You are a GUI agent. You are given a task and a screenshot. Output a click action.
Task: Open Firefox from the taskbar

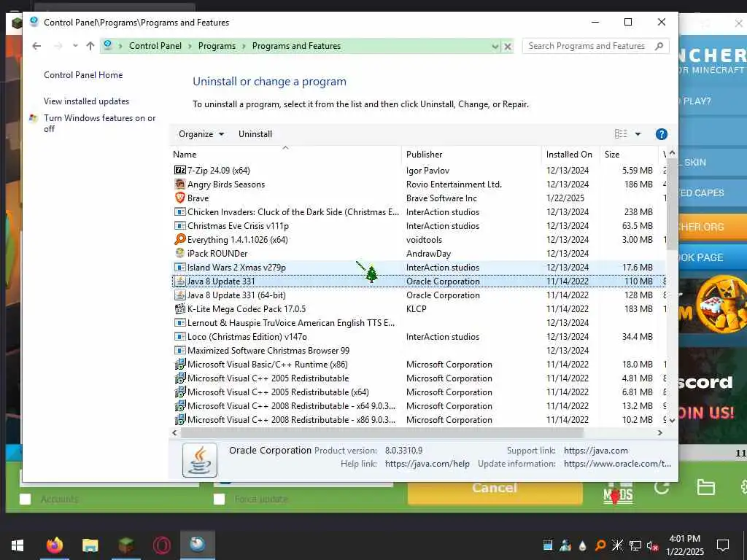54,545
